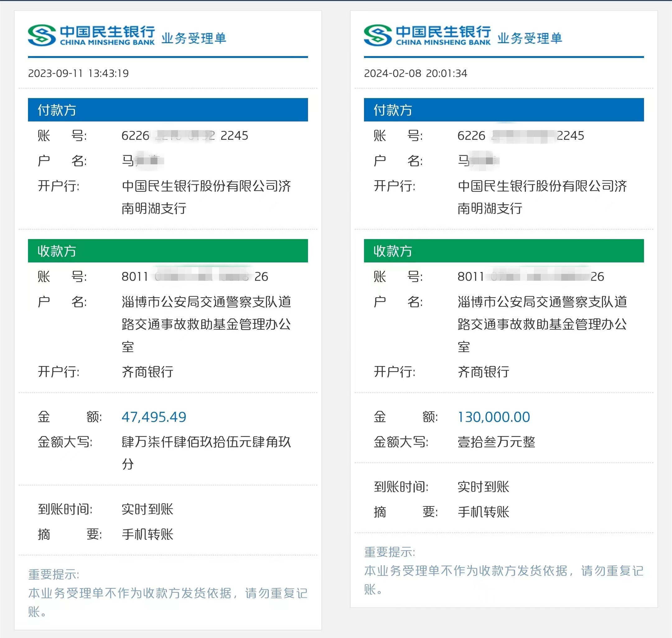Click the timestamp 2024-02-08 20:01:34

[415, 73]
